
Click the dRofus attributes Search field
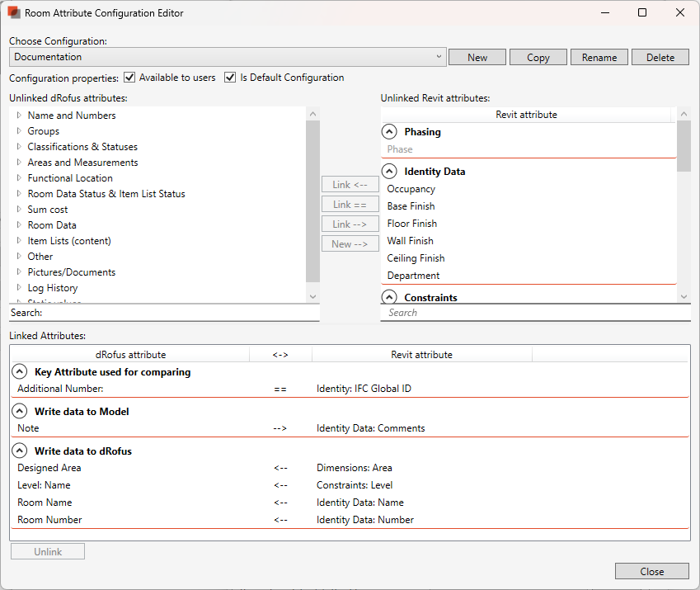point(177,314)
